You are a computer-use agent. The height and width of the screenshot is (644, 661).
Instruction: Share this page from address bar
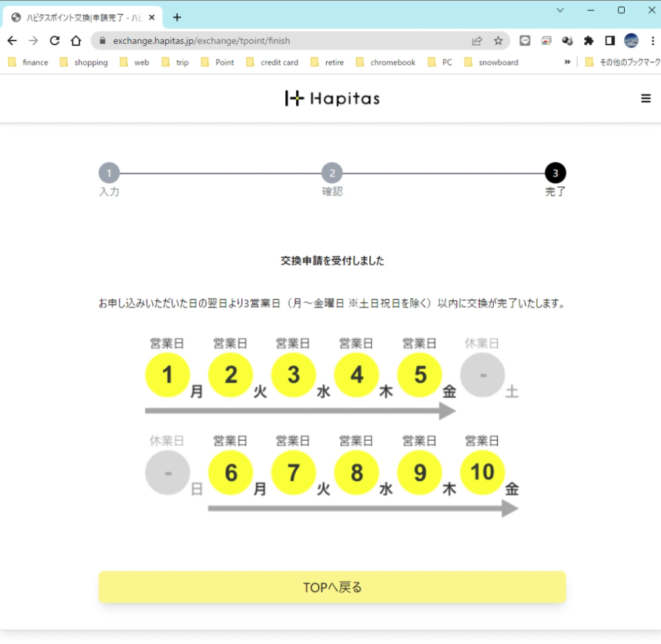point(477,41)
